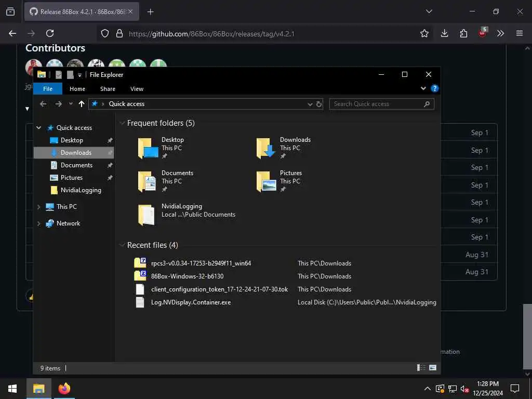Click File Explorer taskbar icon

point(38,389)
